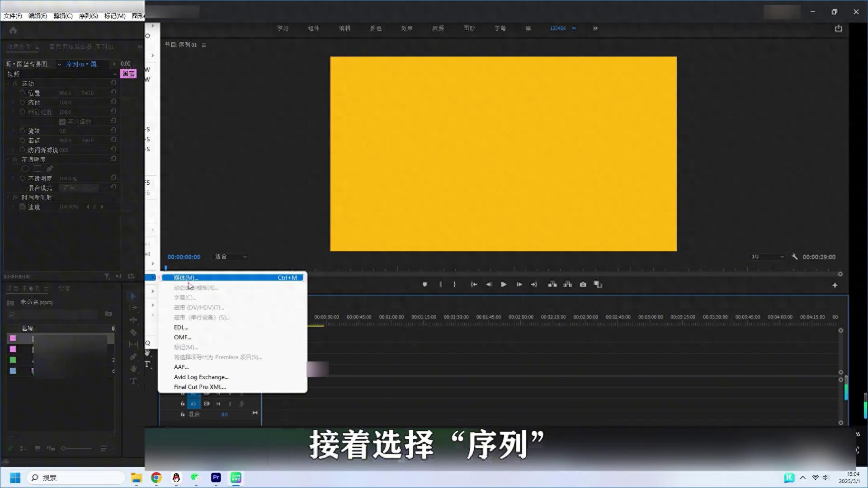
Task: Click the quick export share icon
Action: click(839, 28)
